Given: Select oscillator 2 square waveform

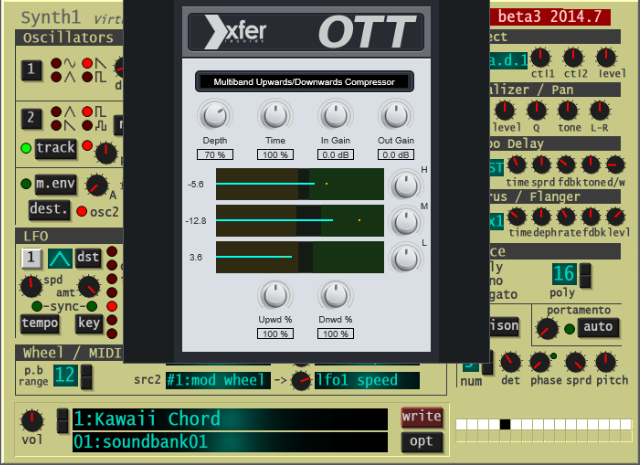Looking at the screenshot, I should [x=87, y=112].
